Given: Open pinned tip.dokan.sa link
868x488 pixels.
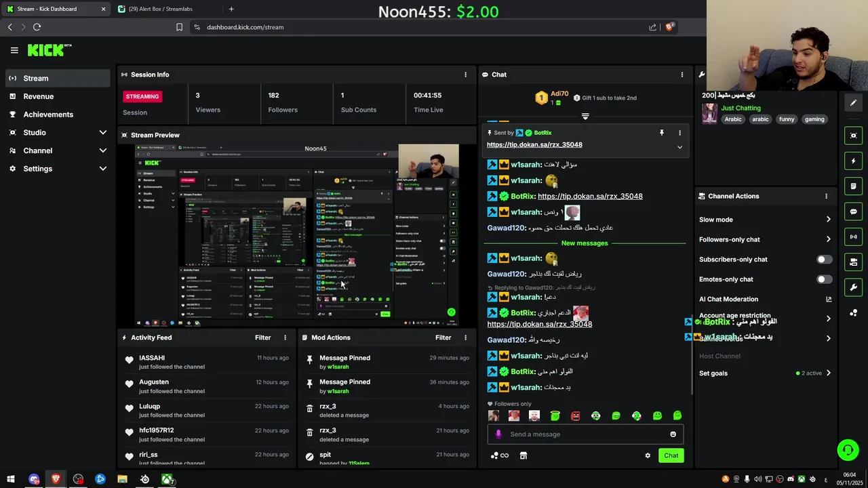Looking at the screenshot, I should [534, 144].
